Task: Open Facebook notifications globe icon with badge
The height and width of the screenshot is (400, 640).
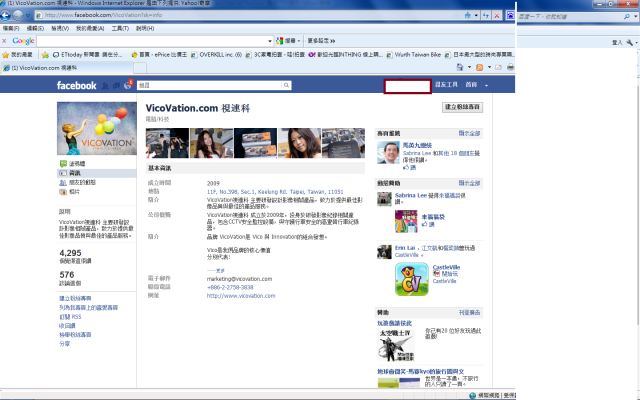Action: [x=128, y=85]
